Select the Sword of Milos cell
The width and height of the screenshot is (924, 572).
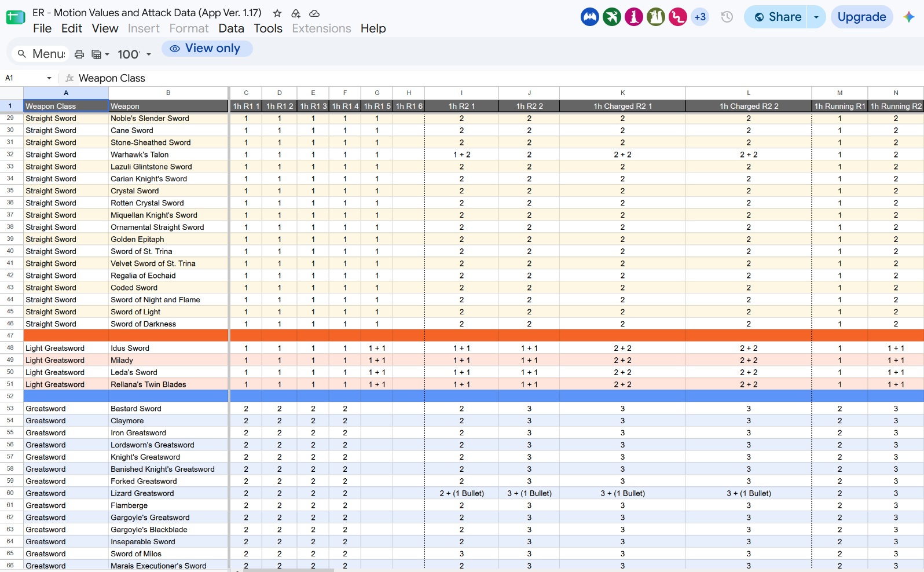[168, 553]
